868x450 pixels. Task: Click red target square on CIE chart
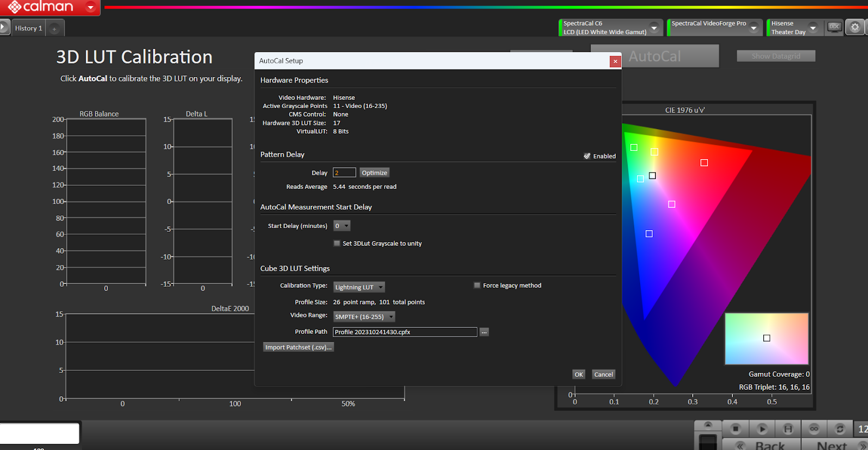(704, 163)
